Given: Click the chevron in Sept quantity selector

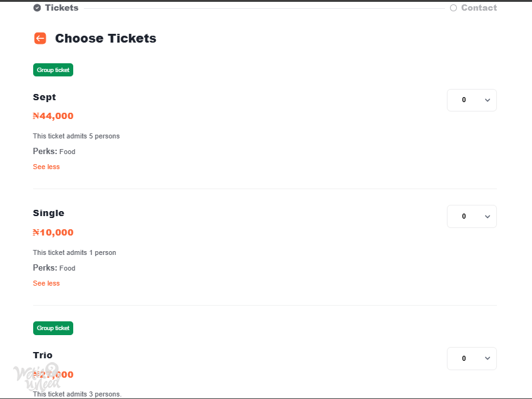Looking at the screenshot, I should pyautogui.click(x=488, y=100).
